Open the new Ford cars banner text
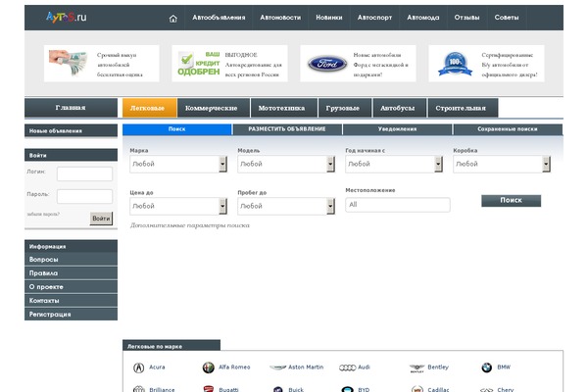Image resolution: width=588 pixels, height=392 pixels. 380,65
